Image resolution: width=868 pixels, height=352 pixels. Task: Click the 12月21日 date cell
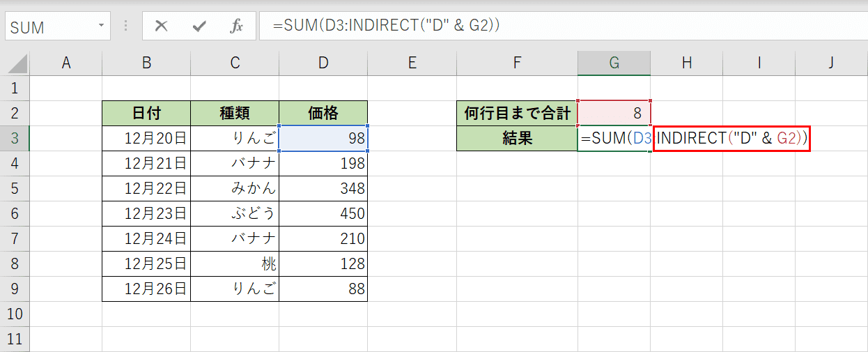point(146,163)
